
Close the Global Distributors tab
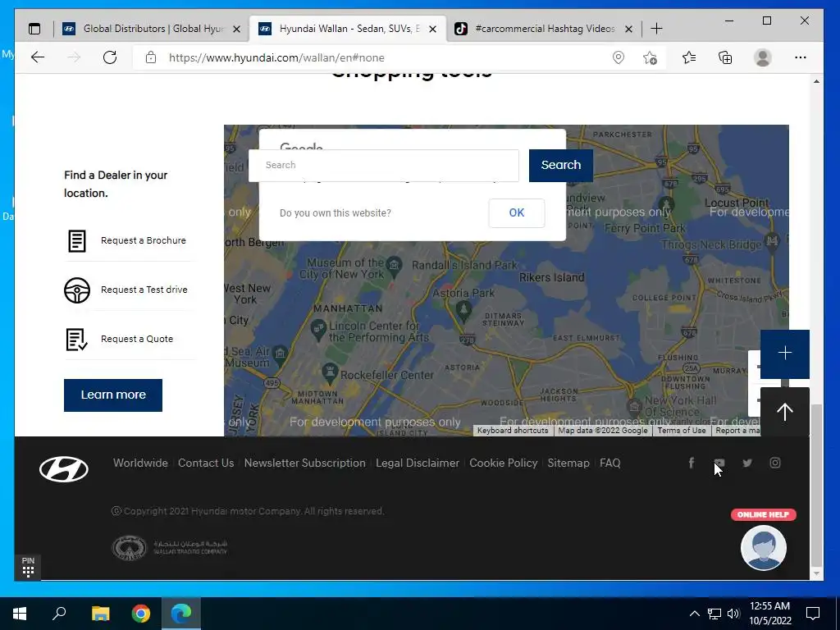tap(237, 29)
